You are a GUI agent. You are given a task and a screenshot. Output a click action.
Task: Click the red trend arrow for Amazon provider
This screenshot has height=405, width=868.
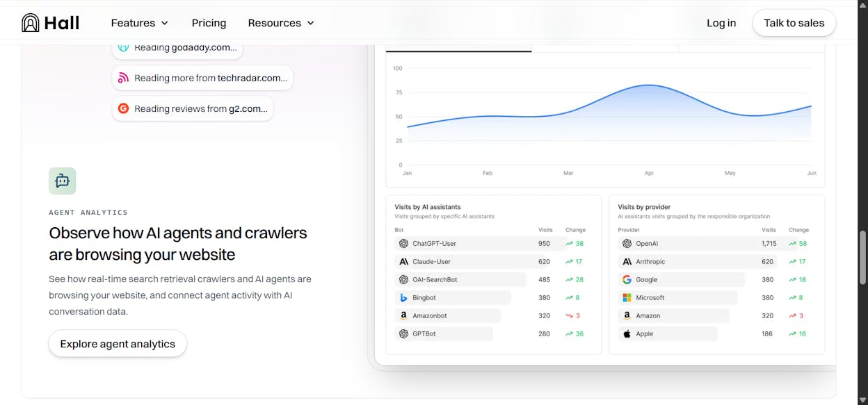(x=792, y=315)
